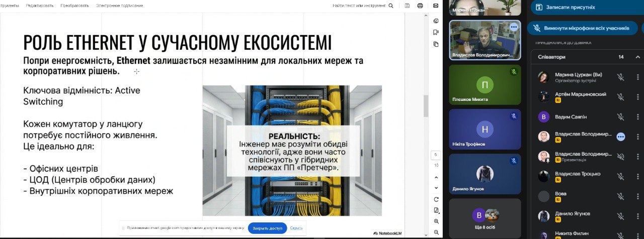Screen dimensions: 644x239
Task: Open more options menu for Владислав Троцько
Action: point(637,176)
